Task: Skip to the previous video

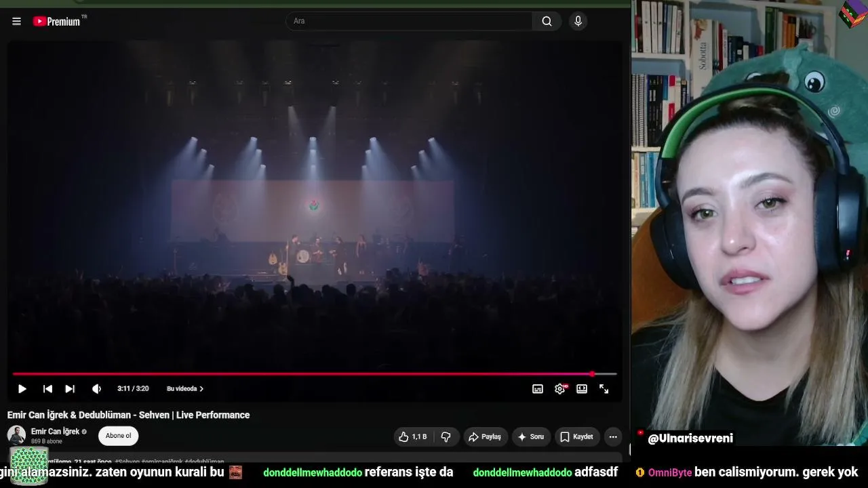Action: [x=47, y=389]
